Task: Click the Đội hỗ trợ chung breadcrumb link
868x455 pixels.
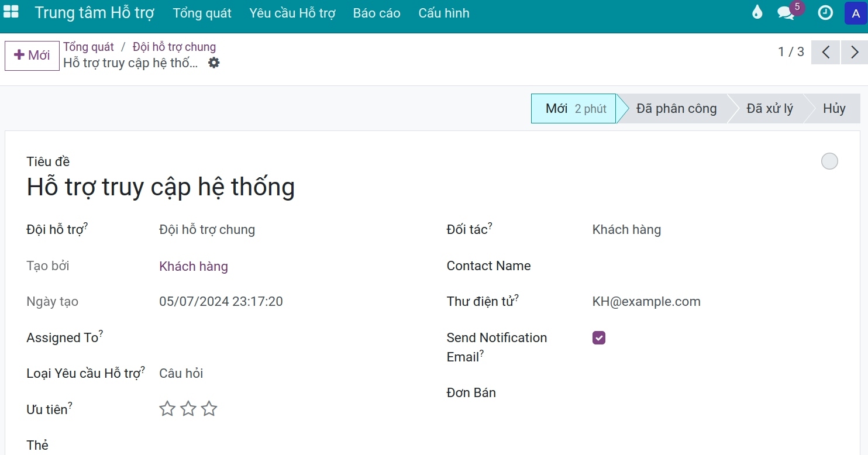Action: point(174,47)
